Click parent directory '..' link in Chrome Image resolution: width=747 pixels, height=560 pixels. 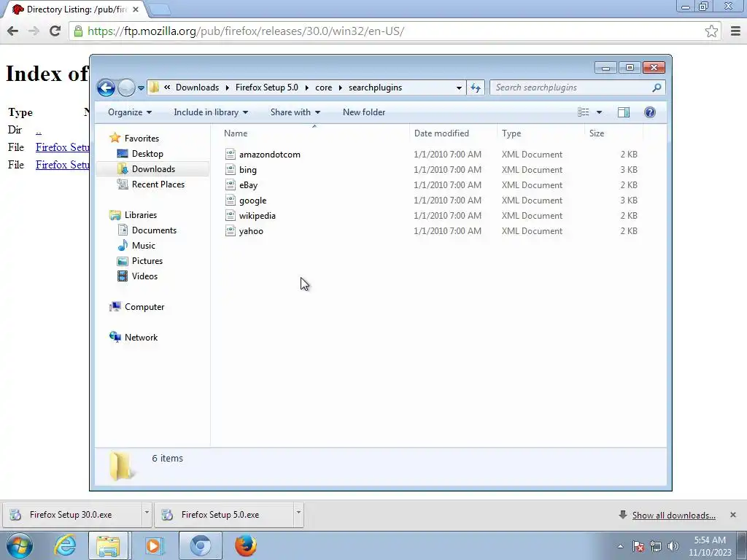[x=39, y=130]
